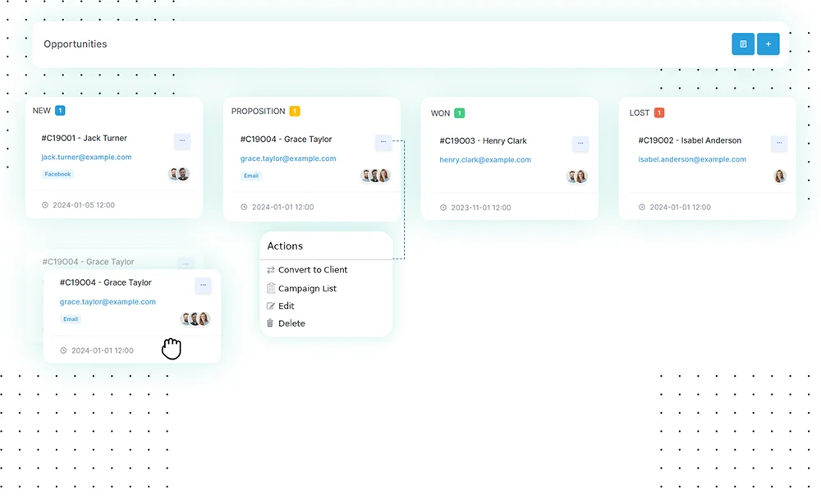Open the three-dot menu on Isabel Anderson card
Viewport: 821px width, 504px height.
point(778,144)
